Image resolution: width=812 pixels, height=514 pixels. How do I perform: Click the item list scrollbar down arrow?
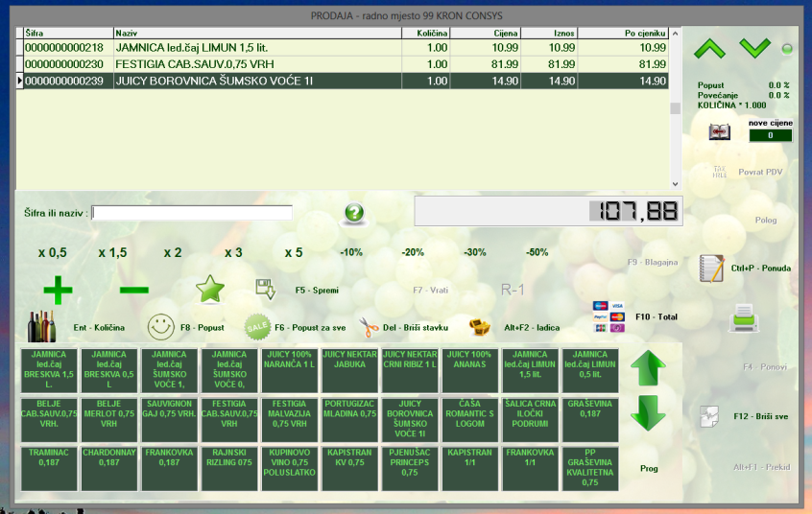pos(675,184)
